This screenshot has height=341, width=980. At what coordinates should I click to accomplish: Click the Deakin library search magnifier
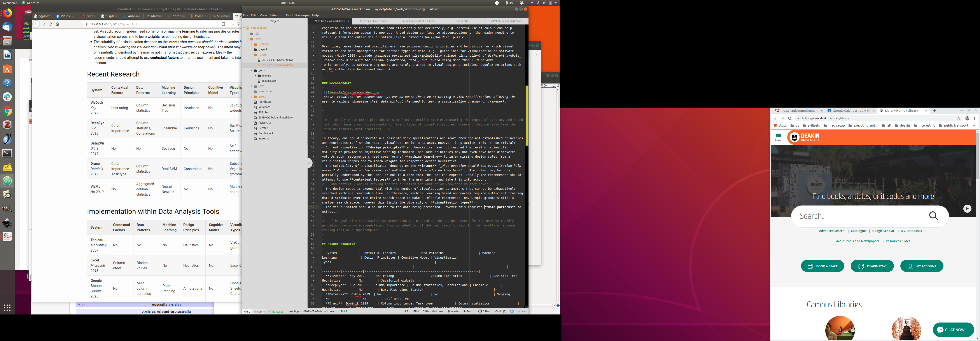(934, 216)
